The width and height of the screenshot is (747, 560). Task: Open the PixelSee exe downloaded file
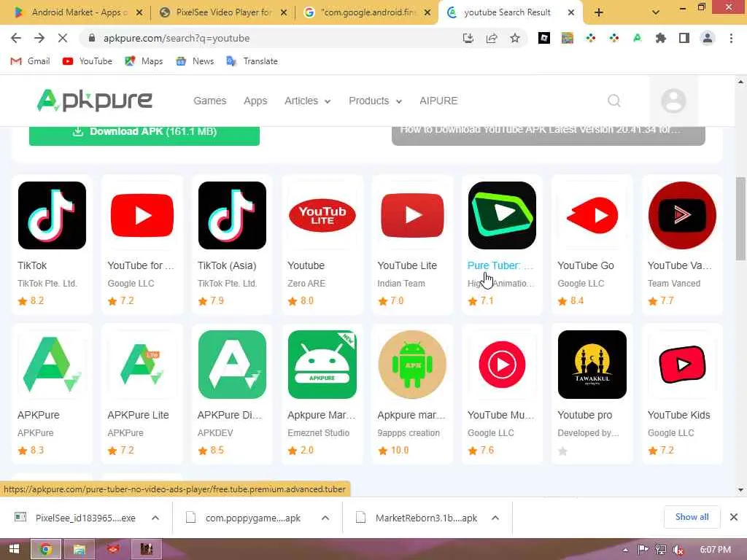(x=85, y=518)
